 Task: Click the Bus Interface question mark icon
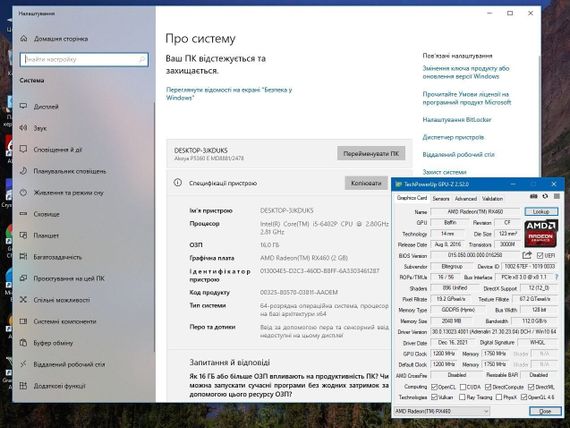[557, 277]
